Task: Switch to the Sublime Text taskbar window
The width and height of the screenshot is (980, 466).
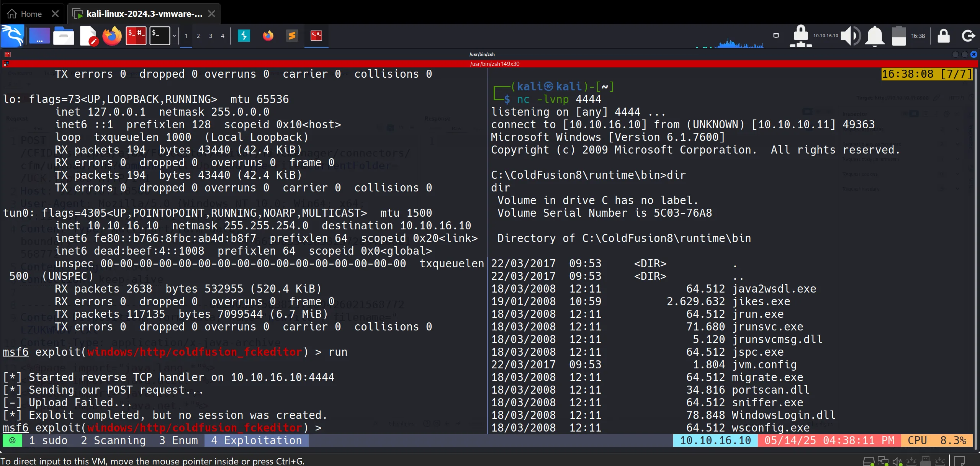Action: coord(292,36)
